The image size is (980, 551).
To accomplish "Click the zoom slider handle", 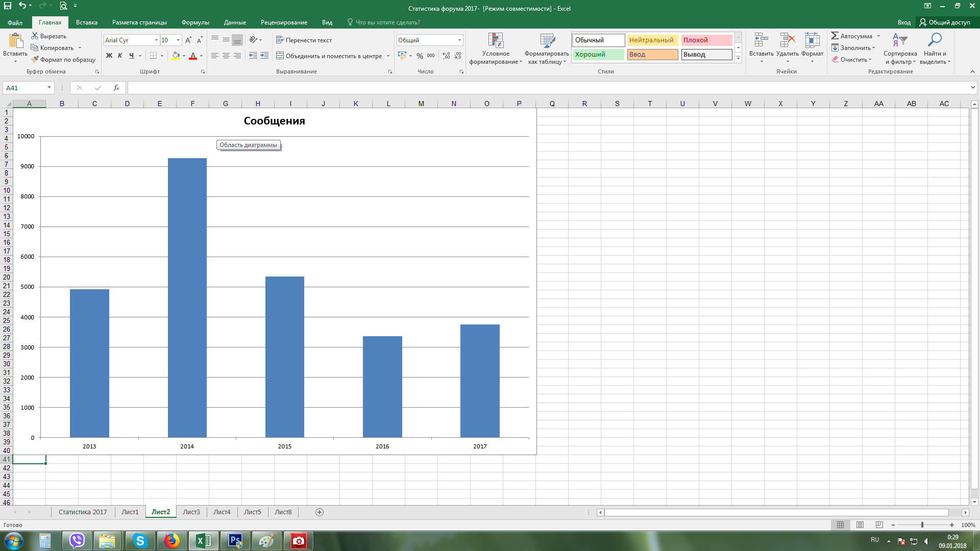I will 922,525.
